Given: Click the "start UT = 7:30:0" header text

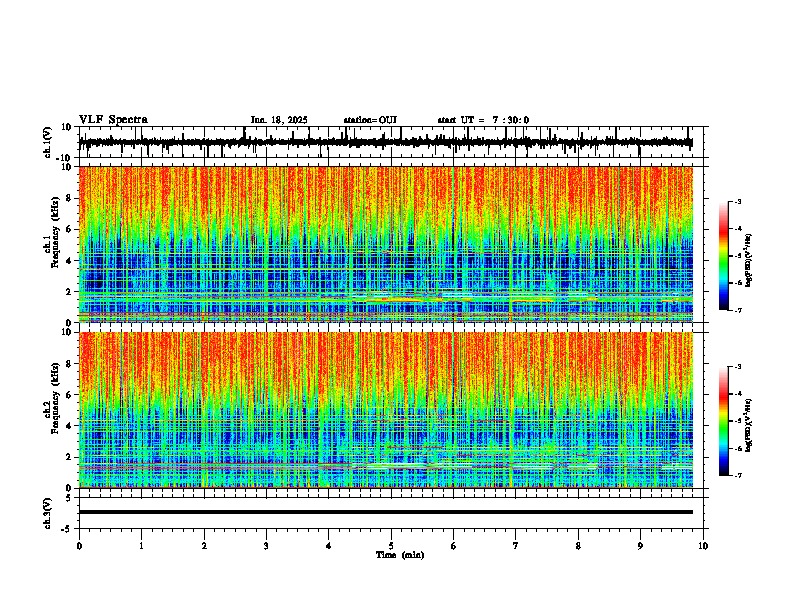Looking at the screenshot, I should point(483,120).
